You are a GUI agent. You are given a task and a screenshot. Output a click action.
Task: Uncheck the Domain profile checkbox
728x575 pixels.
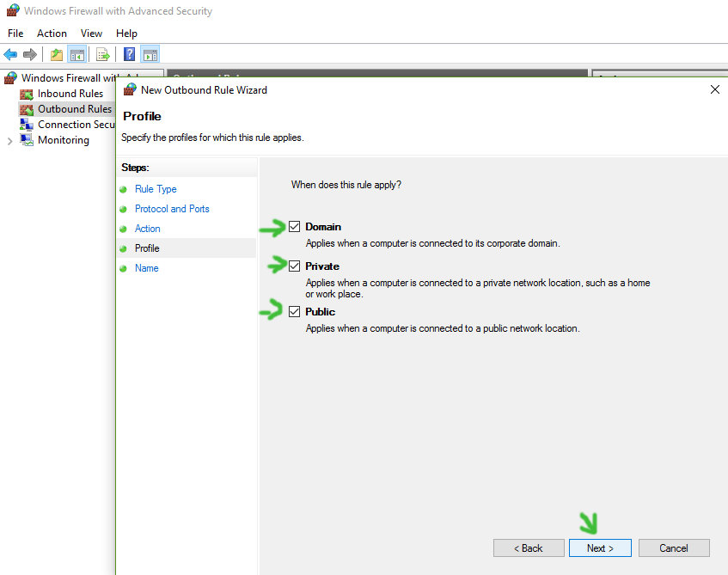coord(294,227)
